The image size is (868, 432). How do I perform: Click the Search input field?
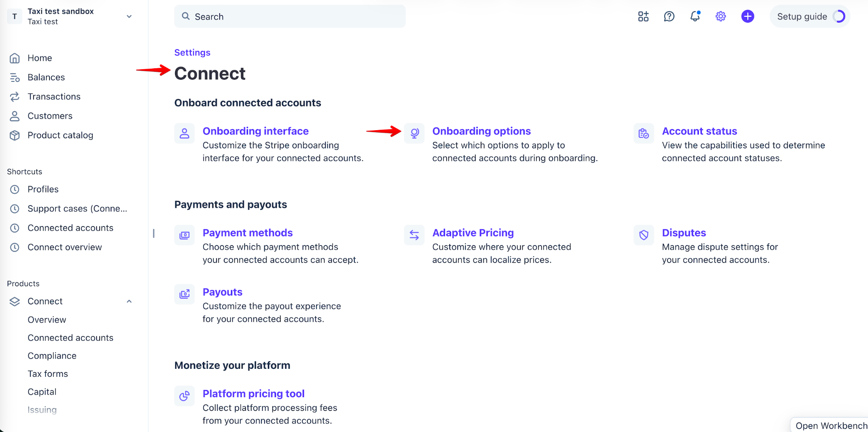click(x=290, y=17)
